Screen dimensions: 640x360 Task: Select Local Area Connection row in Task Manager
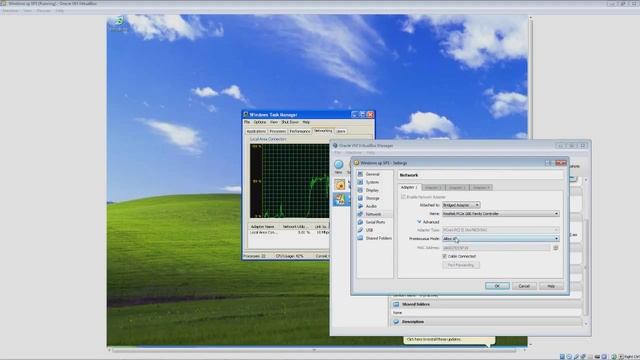[289, 232]
